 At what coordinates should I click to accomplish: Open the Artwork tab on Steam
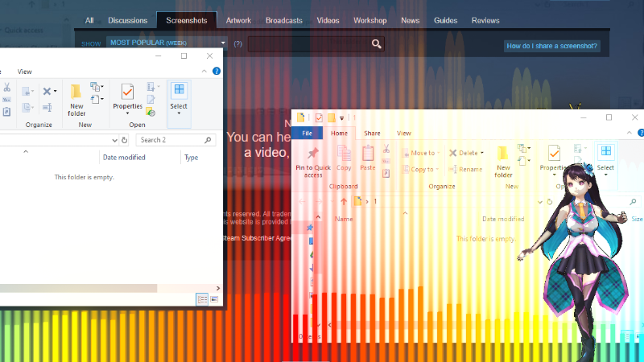(238, 21)
